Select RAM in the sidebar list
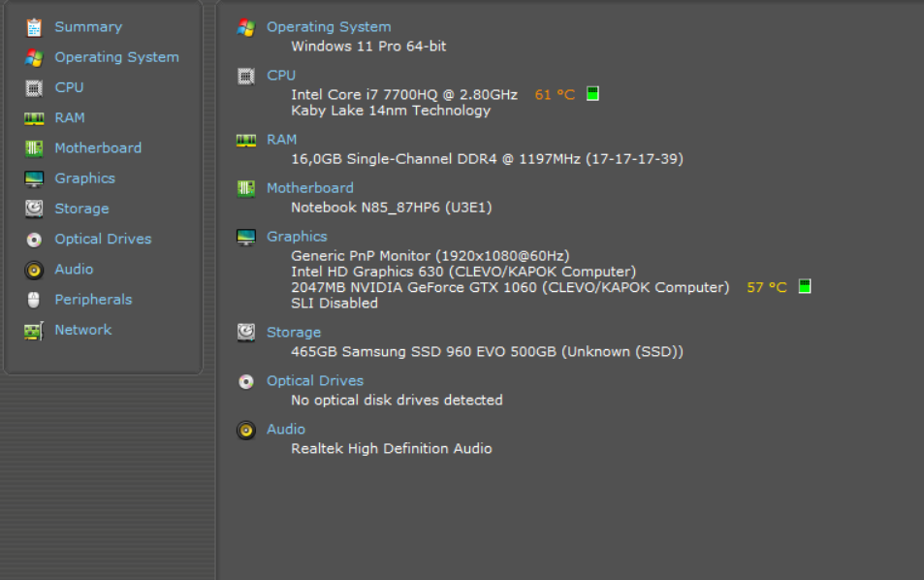This screenshot has height=580, width=924. tap(70, 118)
